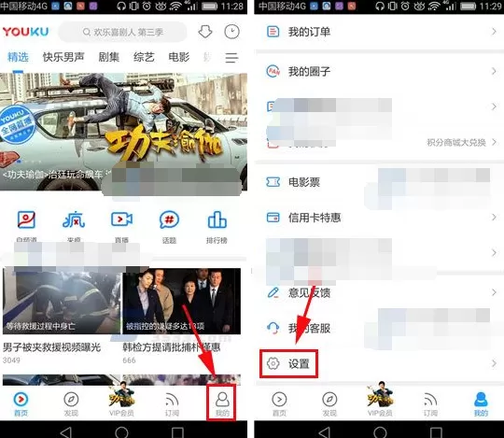Open the 话题 topic bubble icon
Viewport: 504px width, 438px height.
tap(169, 220)
